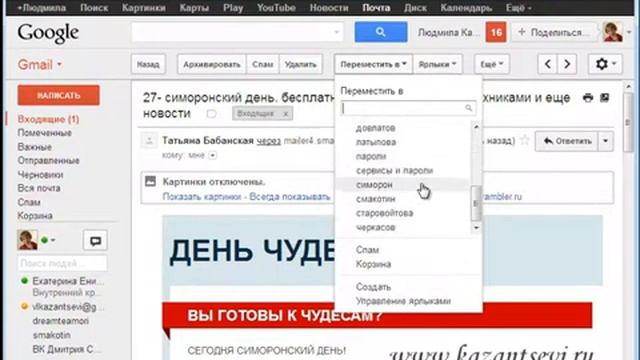Open Черновики folder in sidebar

(x=40, y=175)
